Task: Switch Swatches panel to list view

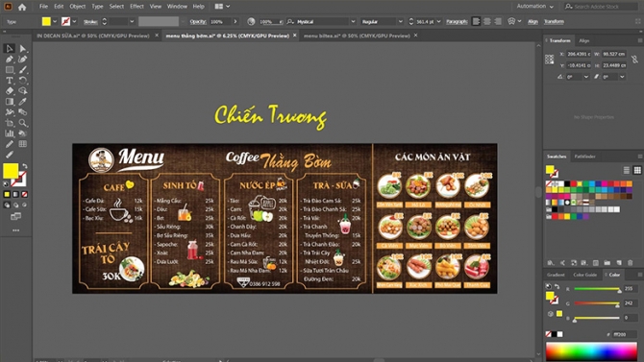Action: point(627,170)
